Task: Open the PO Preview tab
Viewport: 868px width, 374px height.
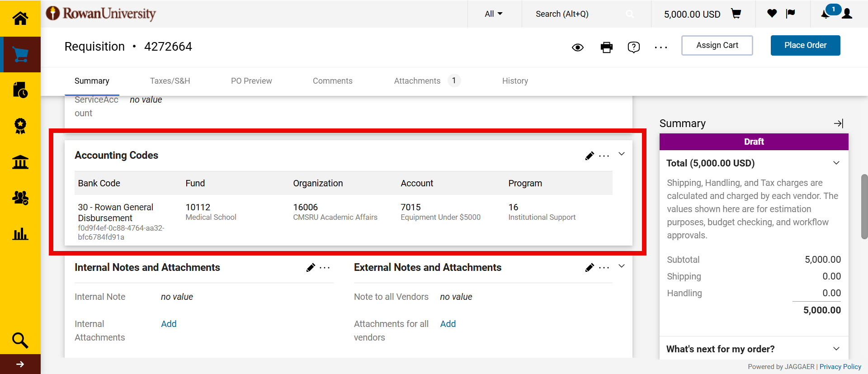Action: click(251, 81)
